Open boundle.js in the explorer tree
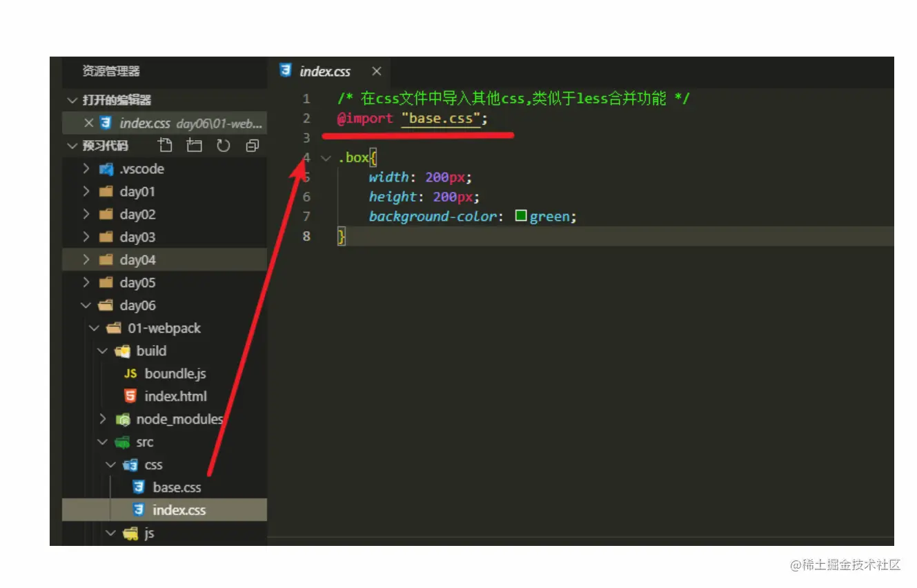Viewport: 917px width, 588px height. point(175,374)
